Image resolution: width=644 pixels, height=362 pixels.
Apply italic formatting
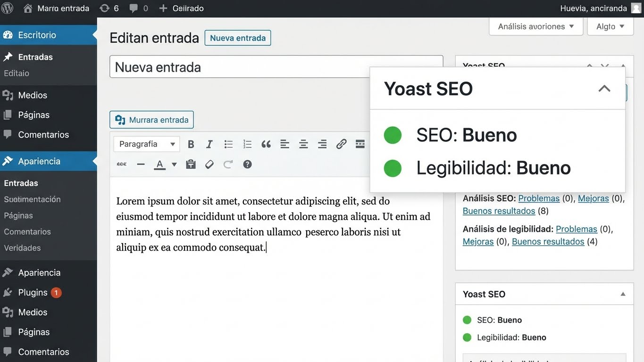coord(209,144)
